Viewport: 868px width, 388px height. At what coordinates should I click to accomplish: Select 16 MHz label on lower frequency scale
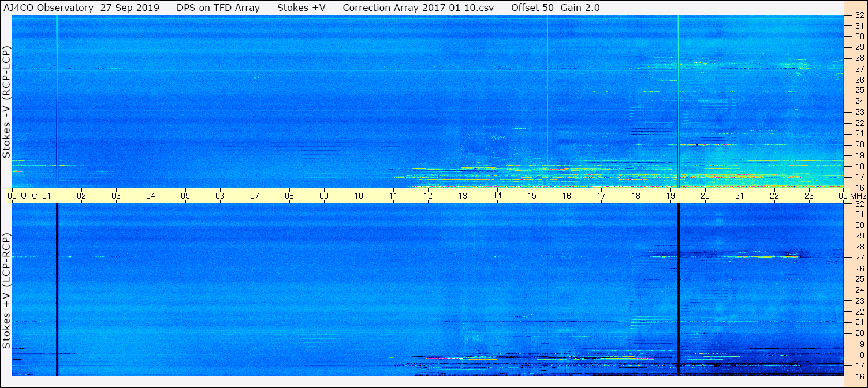(859, 376)
